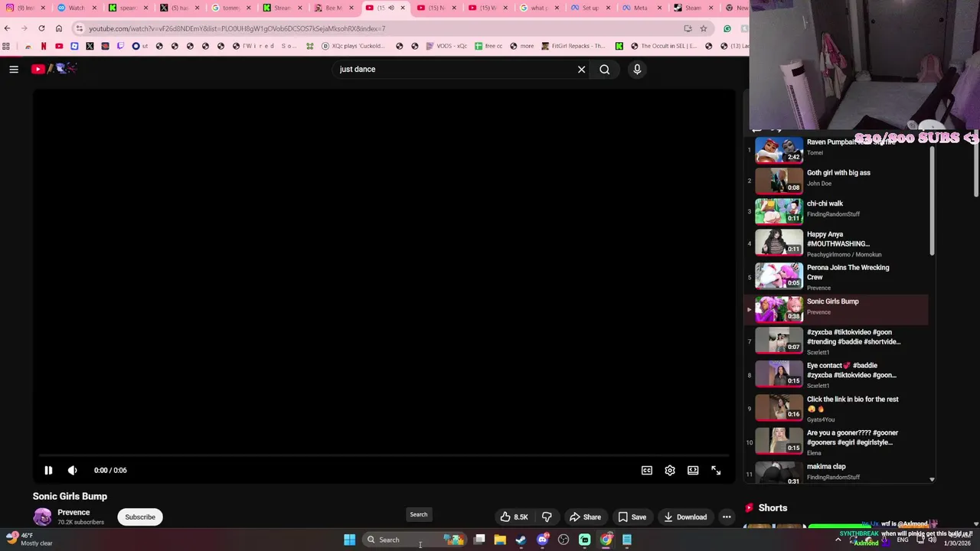Open the 'more' bookmark folder
980x551 pixels.
click(x=521, y=46)
